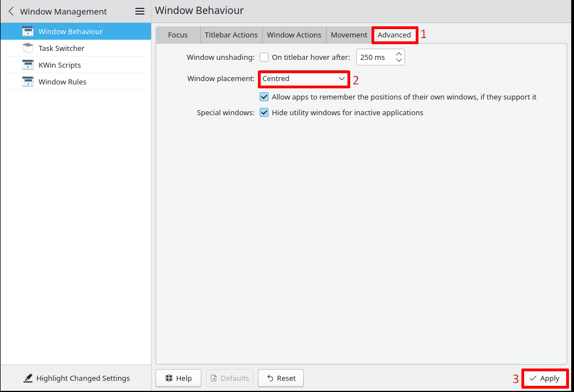Click the Defaults button
Screen dimensions: 574x392
(229, 378)
